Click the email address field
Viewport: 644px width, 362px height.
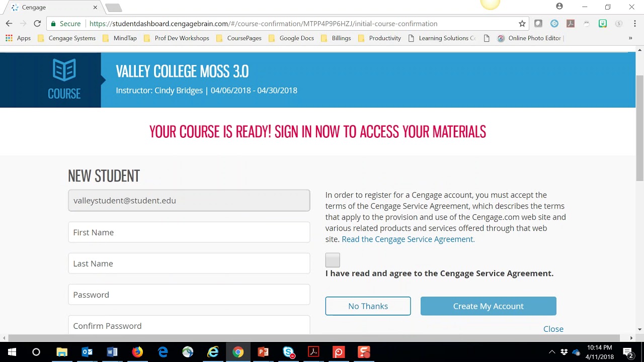click(x=189, y=200)
